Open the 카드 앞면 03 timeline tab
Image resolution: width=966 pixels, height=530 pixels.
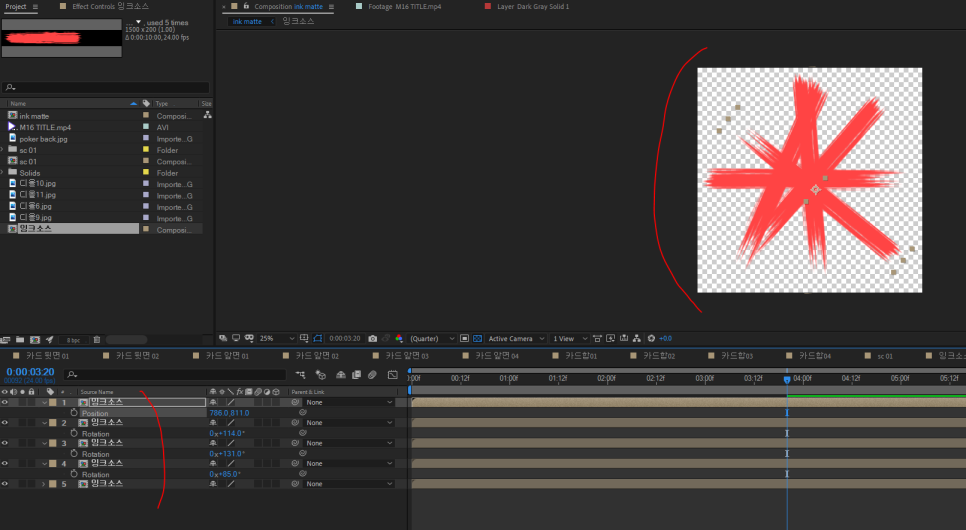pyautogui.click(x=401, y=356)
